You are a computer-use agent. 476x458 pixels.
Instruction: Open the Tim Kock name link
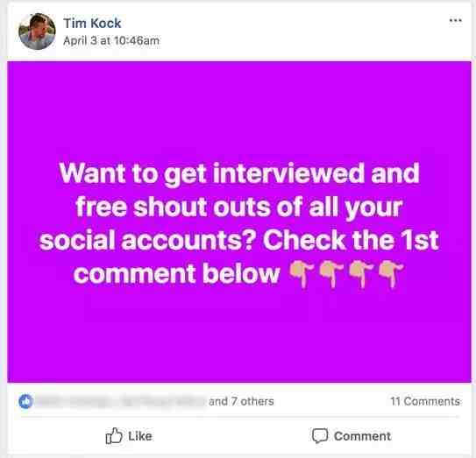tap(92, 23)
